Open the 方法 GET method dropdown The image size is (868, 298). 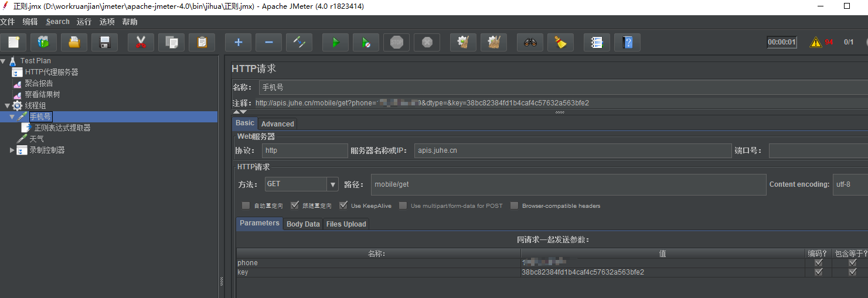click(x=333, y=184)
